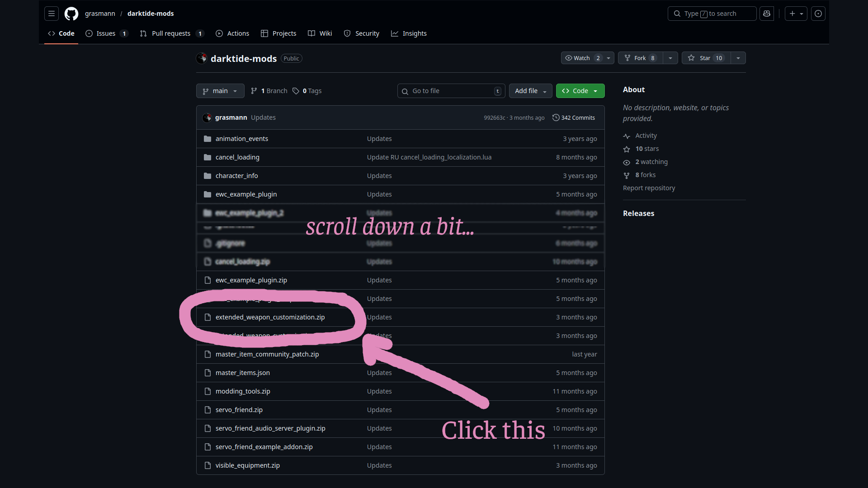The image size is (868, 488).
Task: Click the folder icon beside cancel_loading
Action: coord(208,157)
